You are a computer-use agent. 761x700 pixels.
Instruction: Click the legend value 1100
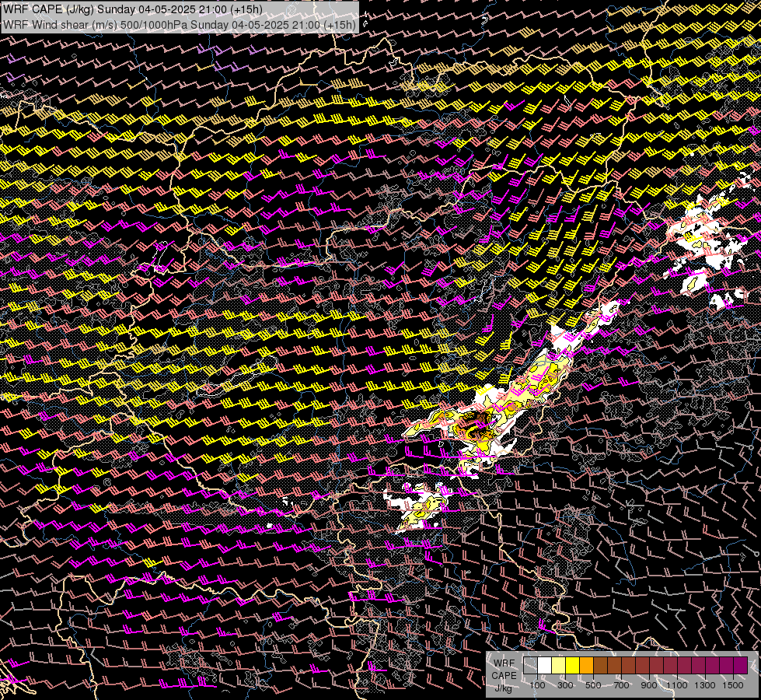click(676, 685)
